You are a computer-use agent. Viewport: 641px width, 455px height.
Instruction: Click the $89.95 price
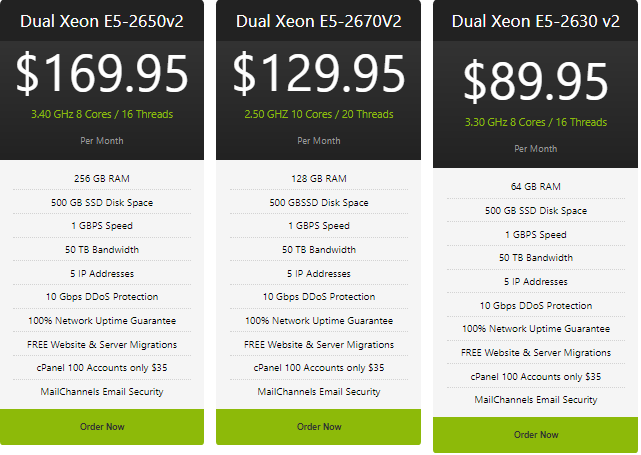[536, 82]
